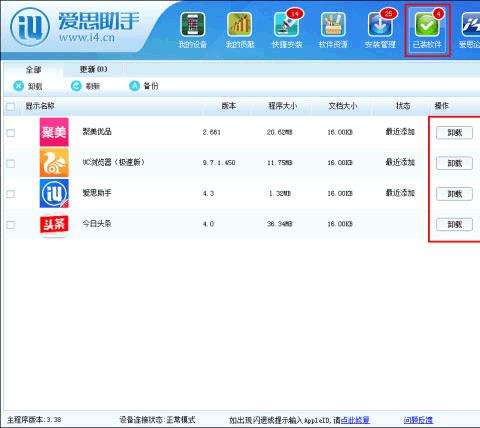Click 16.00KB document size in 今日头条 row
Viewport: 480px width, 428px height.
(x=340, y=224)
